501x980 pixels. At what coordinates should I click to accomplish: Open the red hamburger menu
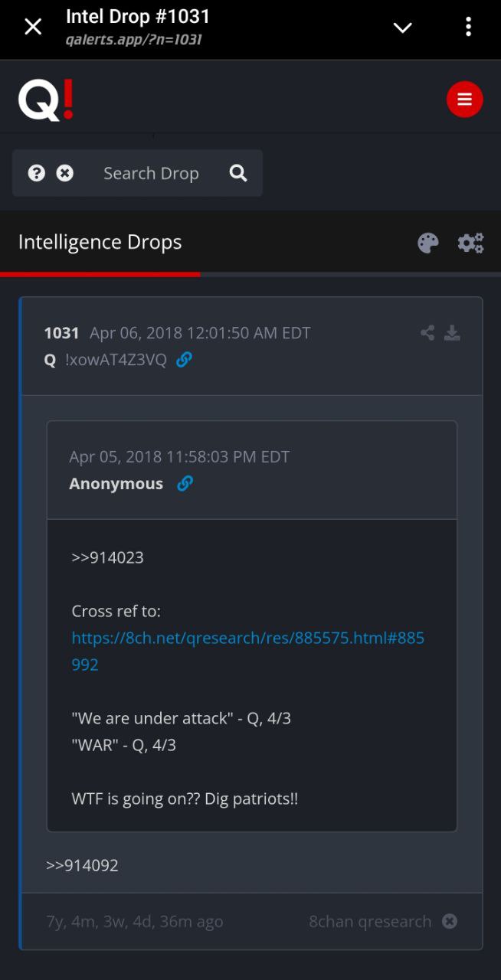pos(464,100)
